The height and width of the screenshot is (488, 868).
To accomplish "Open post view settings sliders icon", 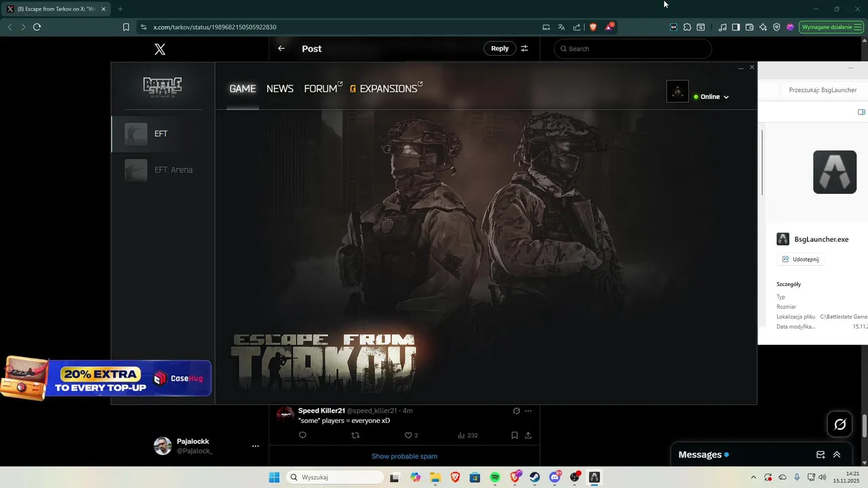I will pyautogui.click(x=524, y=49).
